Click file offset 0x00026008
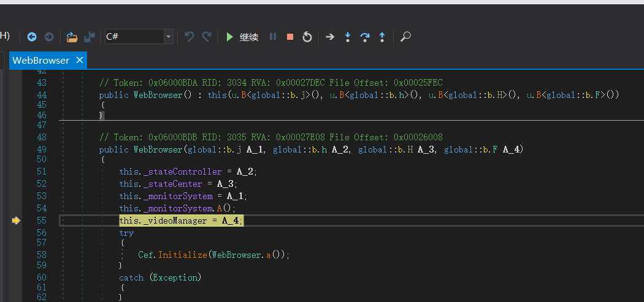 [x=418, y=137]
